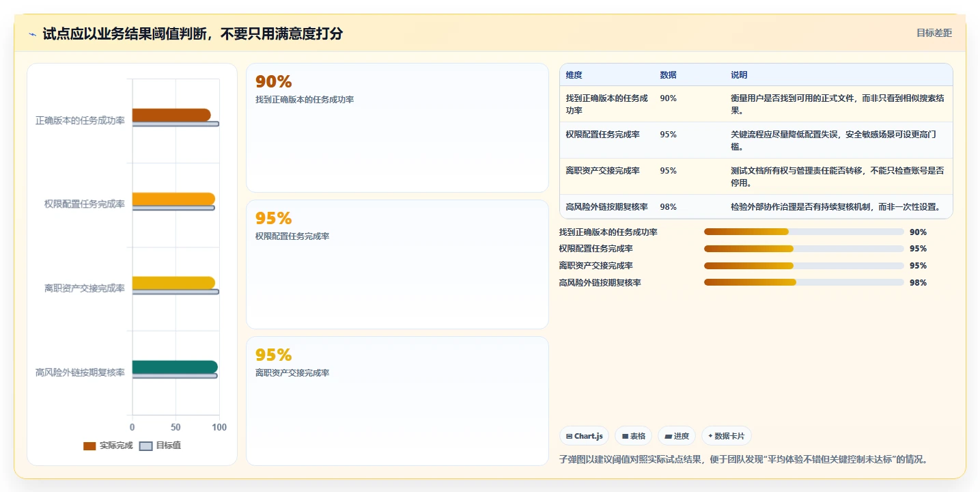The height and width of the screenshot is (492, 980).
Task: Click the grey target bar under 权限配置任务完成率
Action: 173,208
